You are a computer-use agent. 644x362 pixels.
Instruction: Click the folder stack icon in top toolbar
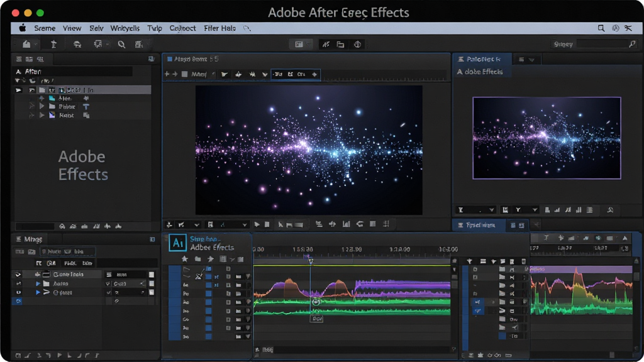point(340,45)
